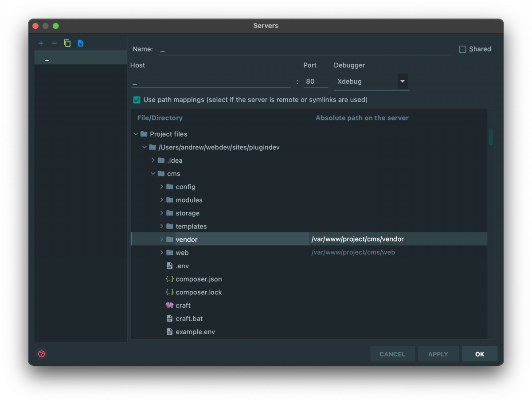Viewport: 532px width, 403px height.
Task: Click the Host input field
Action: (x=211, y=82)
